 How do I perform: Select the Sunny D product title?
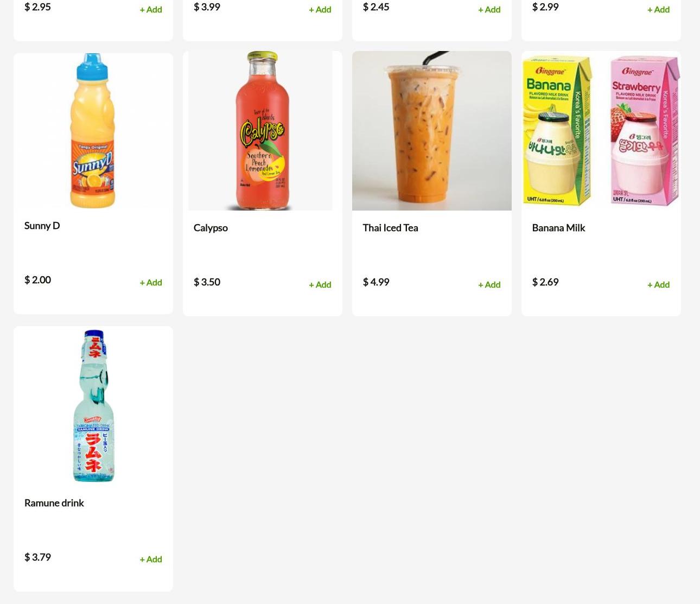42,226
